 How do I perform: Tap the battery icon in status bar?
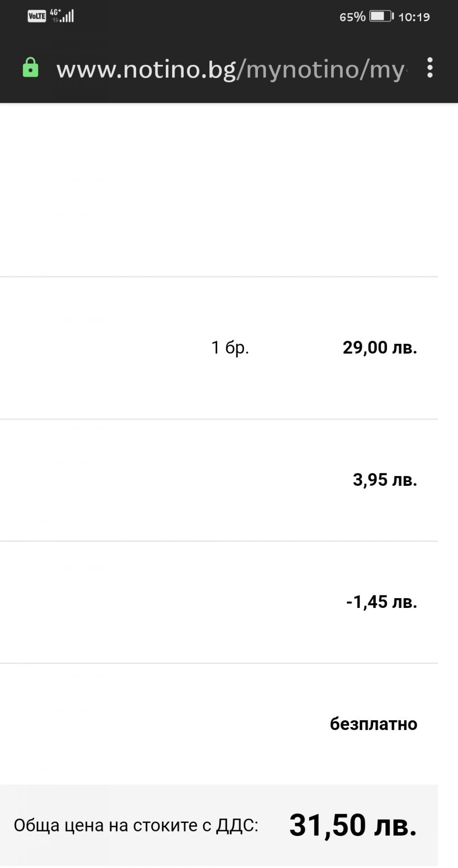click(x=382, y=16)
